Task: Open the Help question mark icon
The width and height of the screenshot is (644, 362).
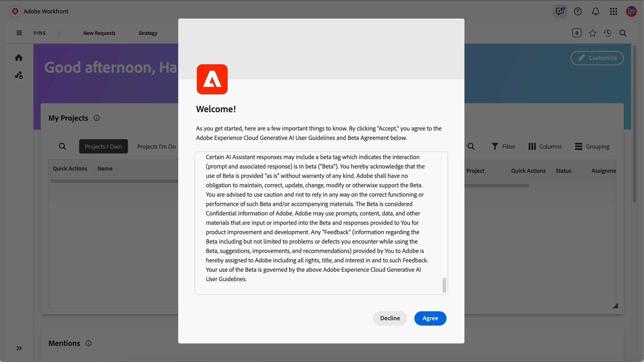Action: (578, 11)
